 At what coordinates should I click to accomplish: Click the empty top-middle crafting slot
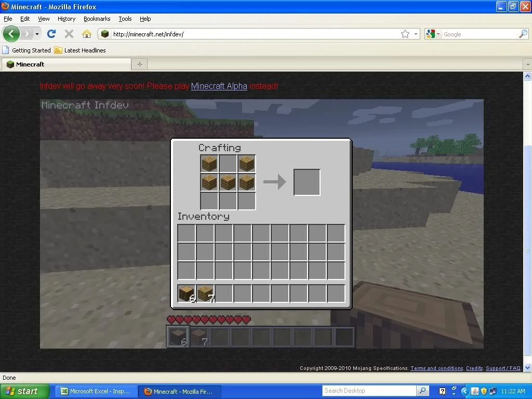coord(228,164)
